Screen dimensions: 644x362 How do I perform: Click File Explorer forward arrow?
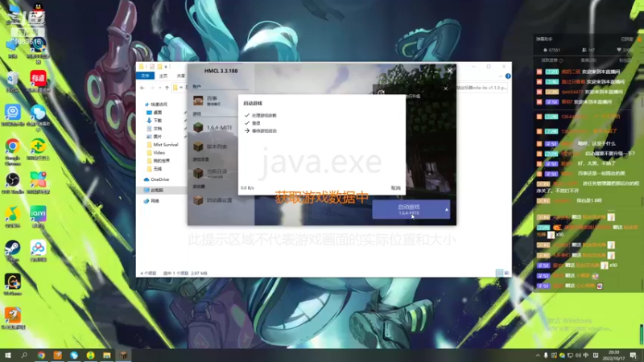(151, 88)
